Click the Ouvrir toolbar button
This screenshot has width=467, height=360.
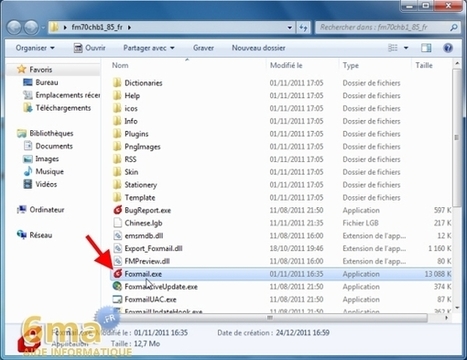(x=89, y=48)
